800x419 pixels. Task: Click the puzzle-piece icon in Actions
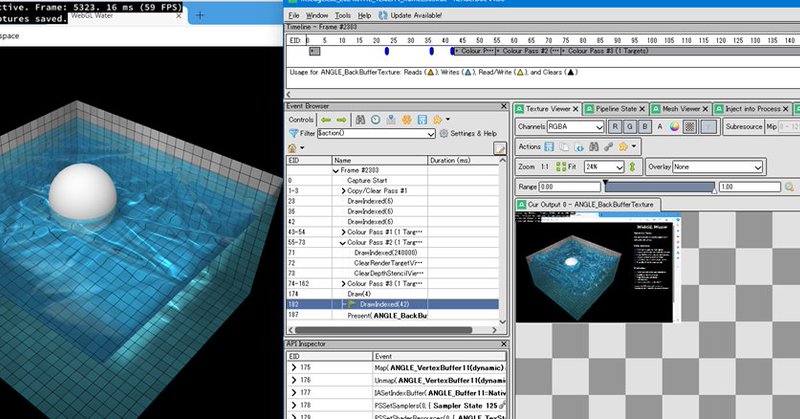point(623,147)
